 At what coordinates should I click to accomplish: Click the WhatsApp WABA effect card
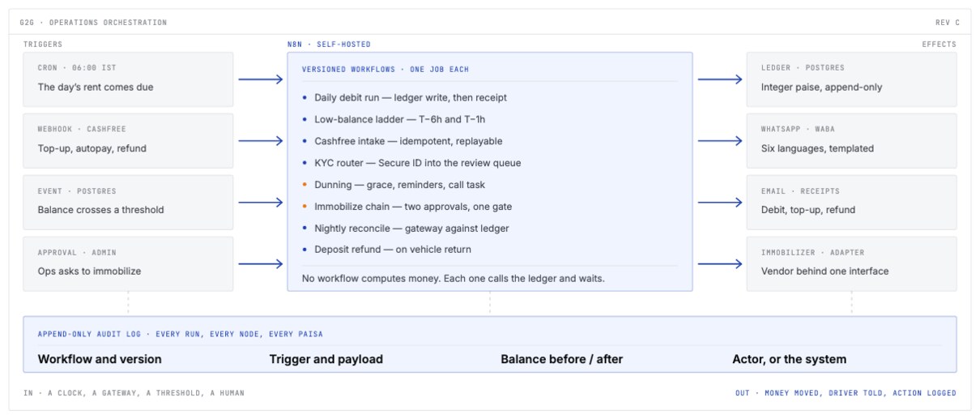[851, 140]
